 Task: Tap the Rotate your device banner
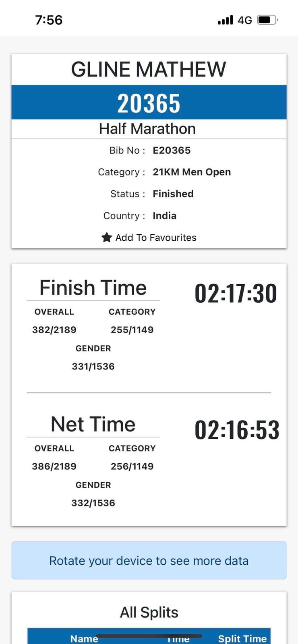point(149,561)
